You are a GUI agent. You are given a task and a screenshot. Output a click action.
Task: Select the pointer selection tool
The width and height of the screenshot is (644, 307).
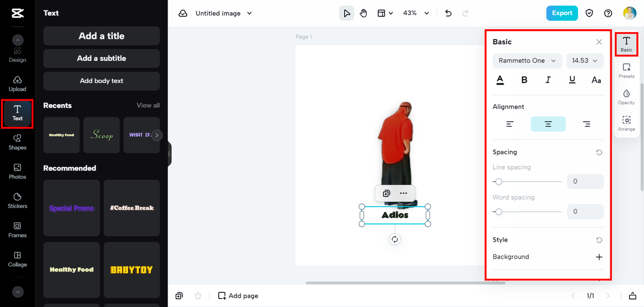pos(347,14)
